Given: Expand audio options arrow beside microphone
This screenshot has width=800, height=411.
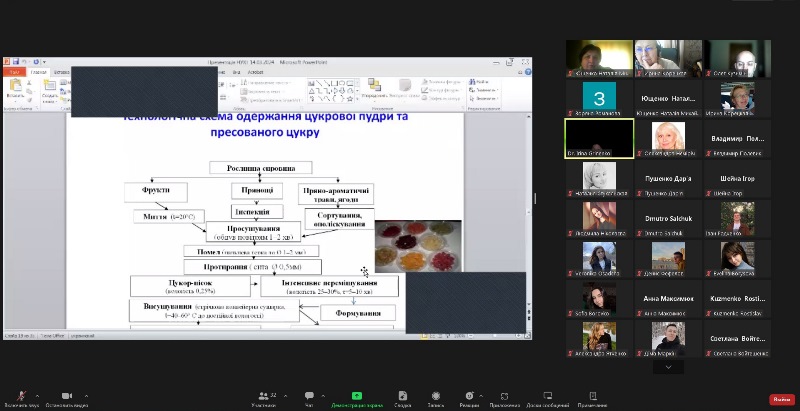Looking at the screenshot, I should (x=39, y=394).
